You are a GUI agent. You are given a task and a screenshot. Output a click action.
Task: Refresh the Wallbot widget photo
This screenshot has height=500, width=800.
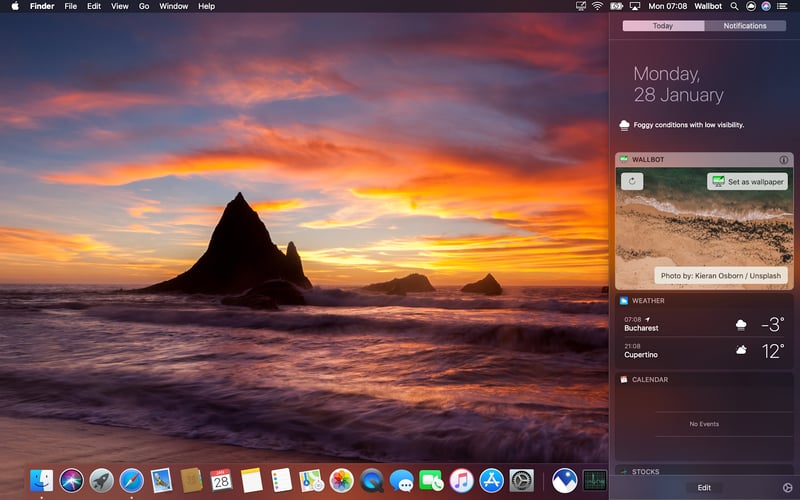[x=632, y=181]
